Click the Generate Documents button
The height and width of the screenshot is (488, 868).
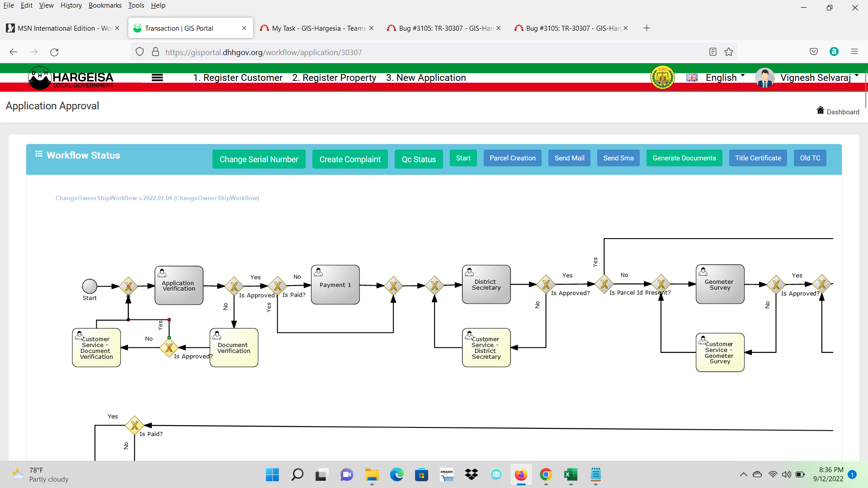tap(684, 158)
